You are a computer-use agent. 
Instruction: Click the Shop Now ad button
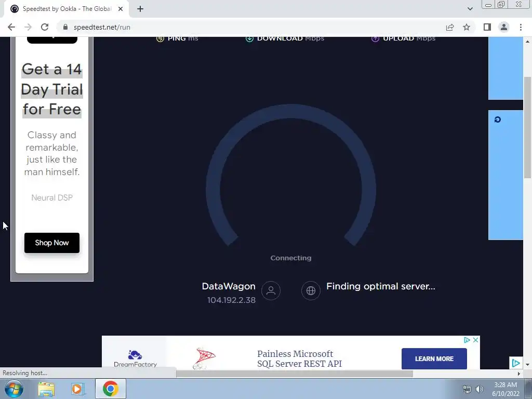point(52,243)
